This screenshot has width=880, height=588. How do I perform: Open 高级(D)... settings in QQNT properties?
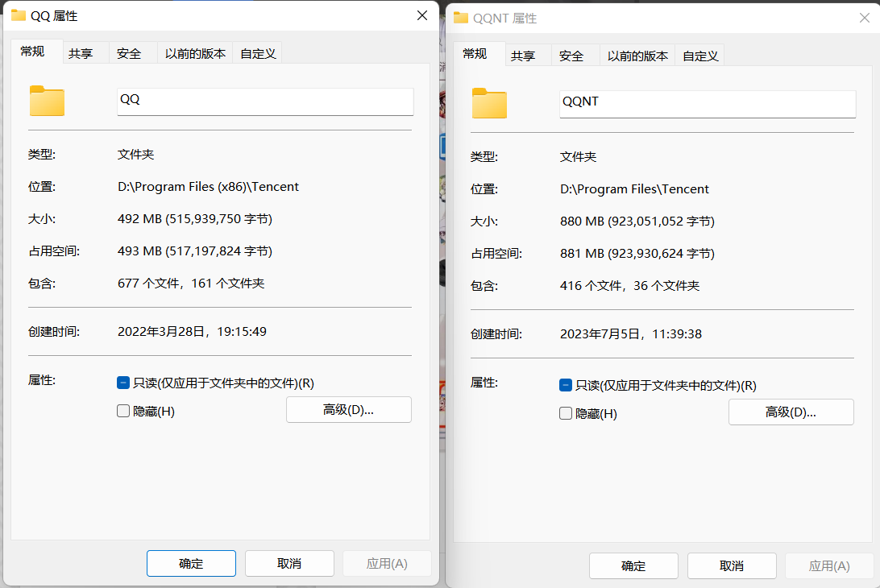pos(791,412)
